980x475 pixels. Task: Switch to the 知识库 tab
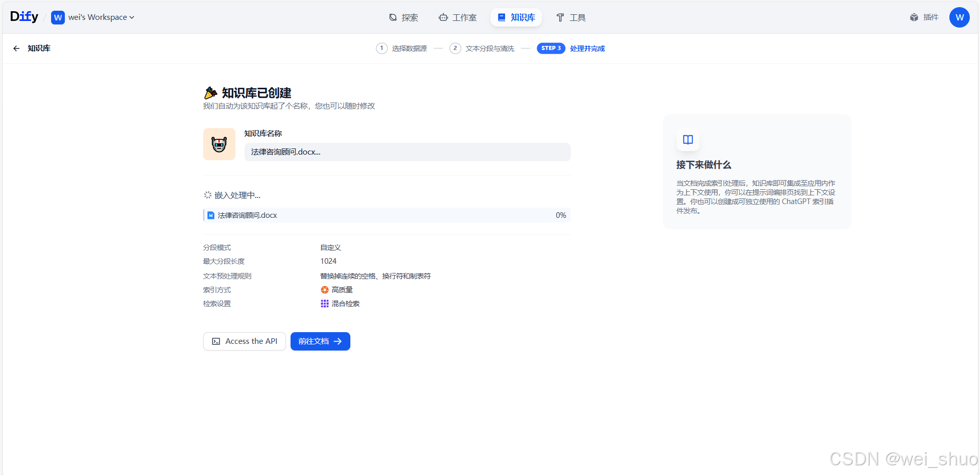click(x=516, y=17)
